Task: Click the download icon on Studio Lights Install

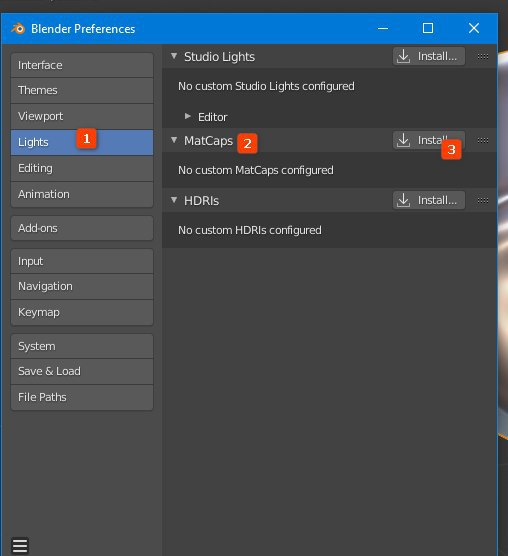Action: [403, 56]
